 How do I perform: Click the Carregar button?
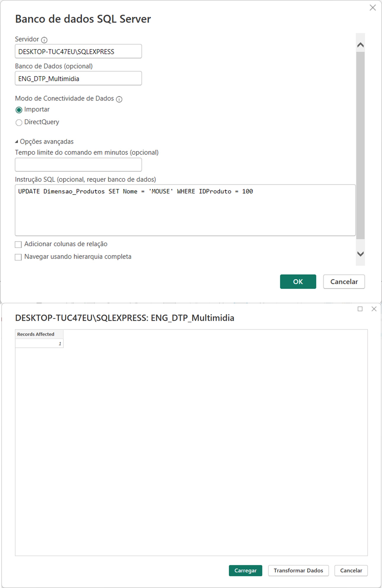click(x=245, y=571)
